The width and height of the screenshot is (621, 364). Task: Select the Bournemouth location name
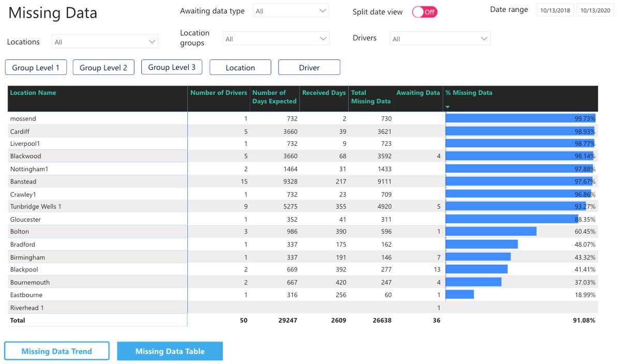pos(29,282)
